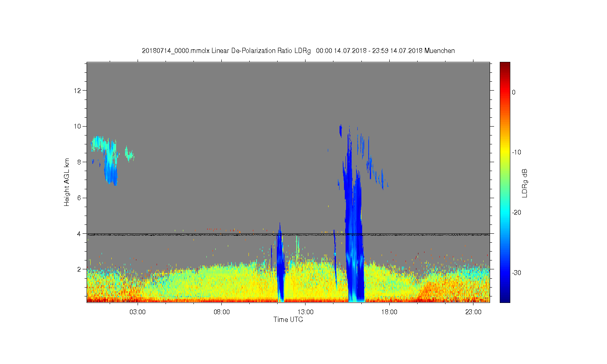The image size is (607, 364).
Task: Select the 03:00 time tick label
Action: pyautogui.click(x=138, y=312)
